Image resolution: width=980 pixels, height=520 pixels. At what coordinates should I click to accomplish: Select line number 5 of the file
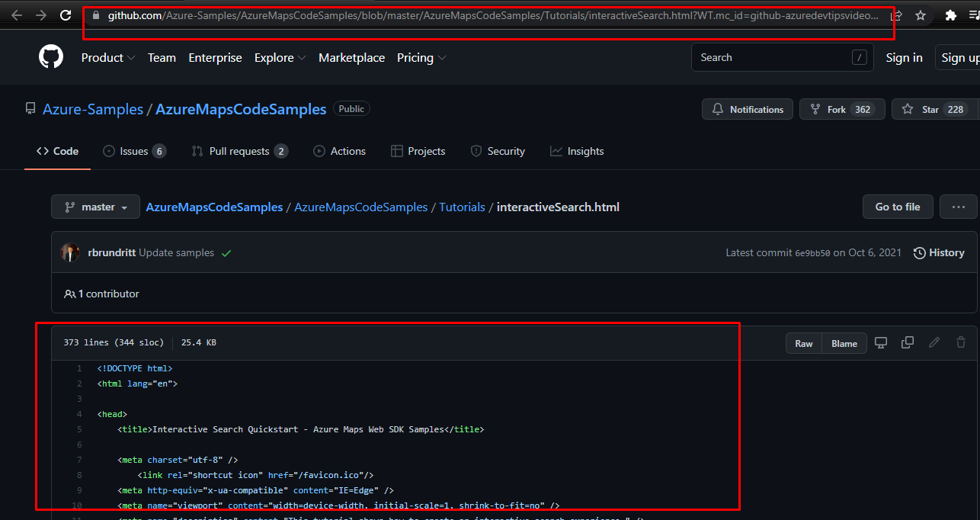[x=78, y=429]
